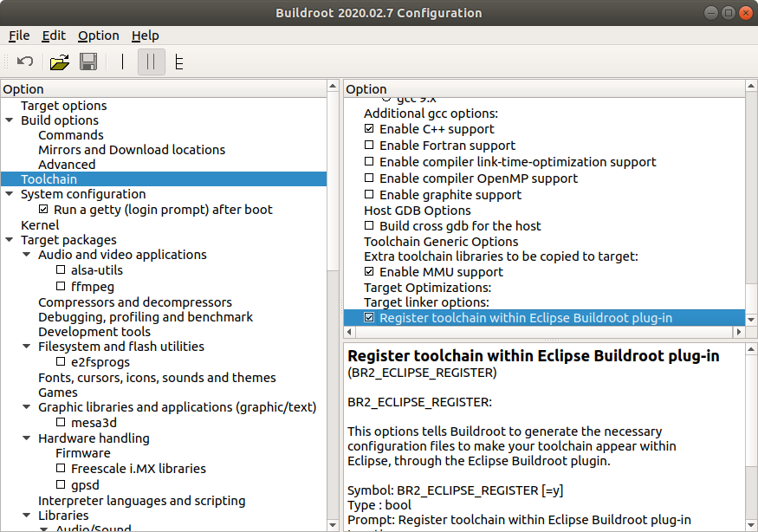Screen dimensions: 758x532
Task: Check Enable graphite support
Action: [369, 194]
